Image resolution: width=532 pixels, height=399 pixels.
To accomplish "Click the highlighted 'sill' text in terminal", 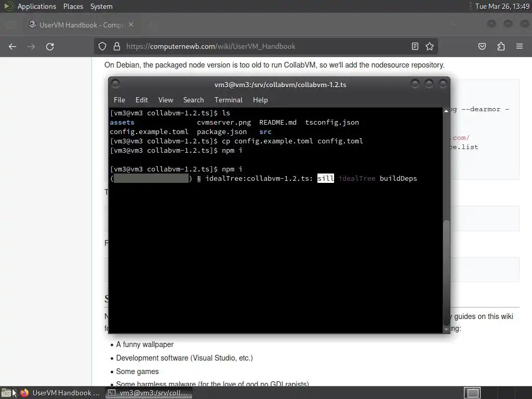I will click(x=326, y=179).
